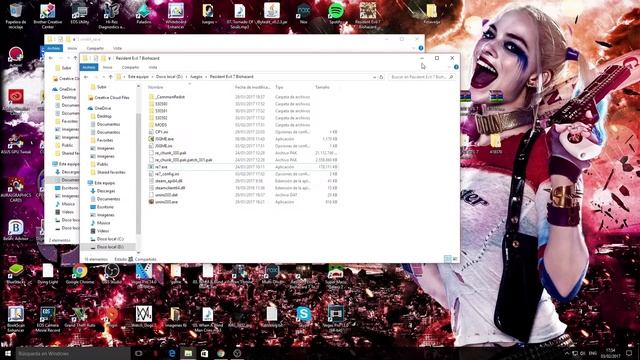Open quick access toolbar dropdown arrow
Screen dimensions: 640x360
[x=109, y=58]
